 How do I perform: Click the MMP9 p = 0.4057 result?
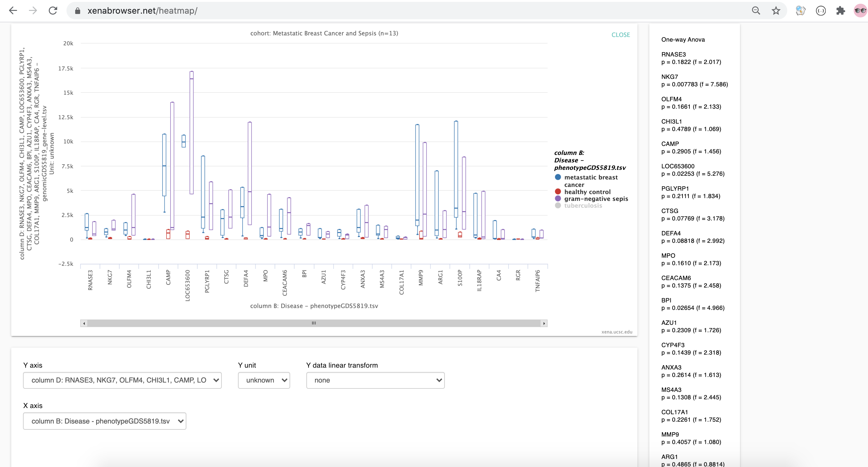click(691, 438)
